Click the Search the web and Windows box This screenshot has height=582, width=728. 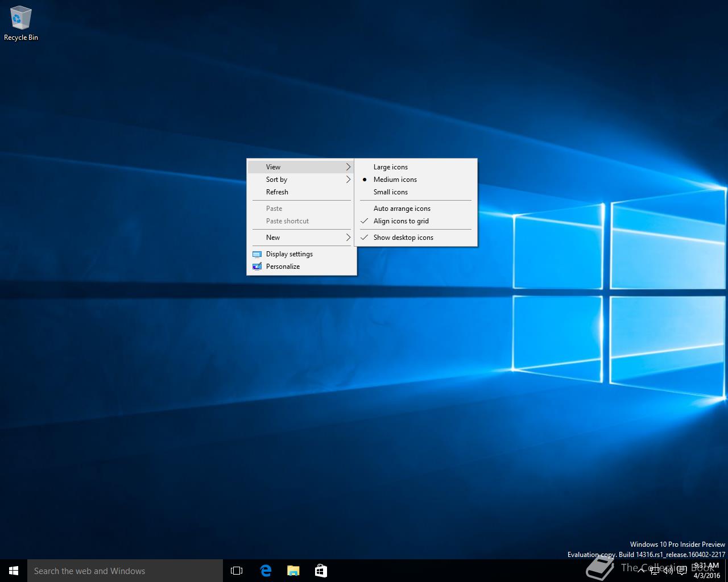(125, 571)
